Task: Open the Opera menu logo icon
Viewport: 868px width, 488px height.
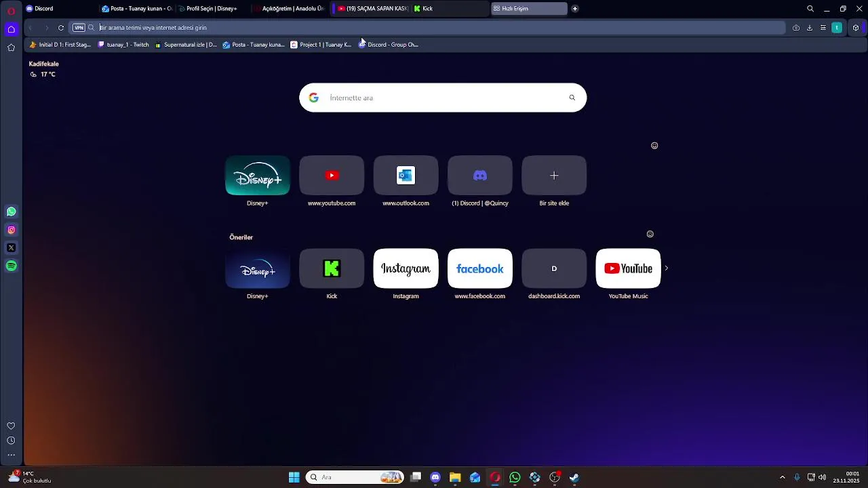Action: (x=11, y=11)
